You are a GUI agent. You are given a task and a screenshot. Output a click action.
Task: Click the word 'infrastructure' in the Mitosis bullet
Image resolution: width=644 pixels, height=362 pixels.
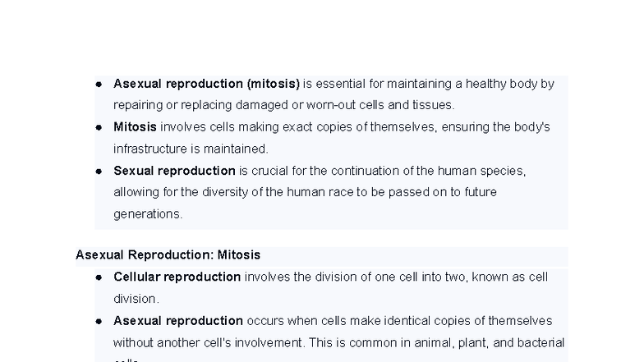point(150,149)
